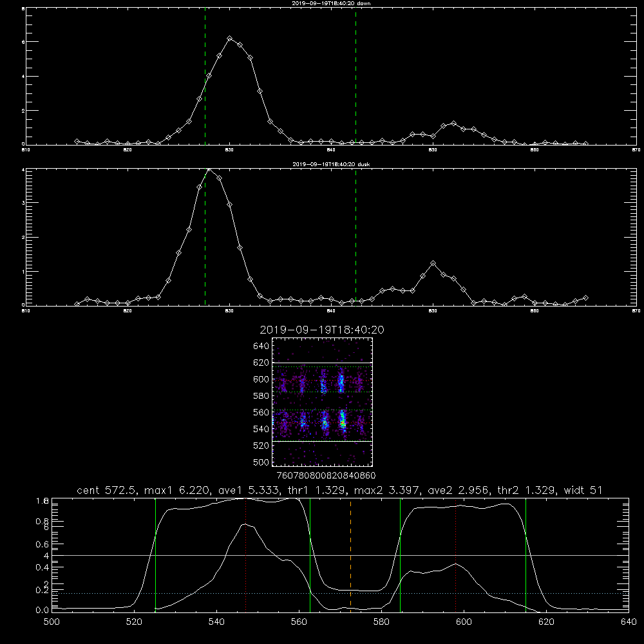Click the lower solid white line in spectral image

[322, 441]
